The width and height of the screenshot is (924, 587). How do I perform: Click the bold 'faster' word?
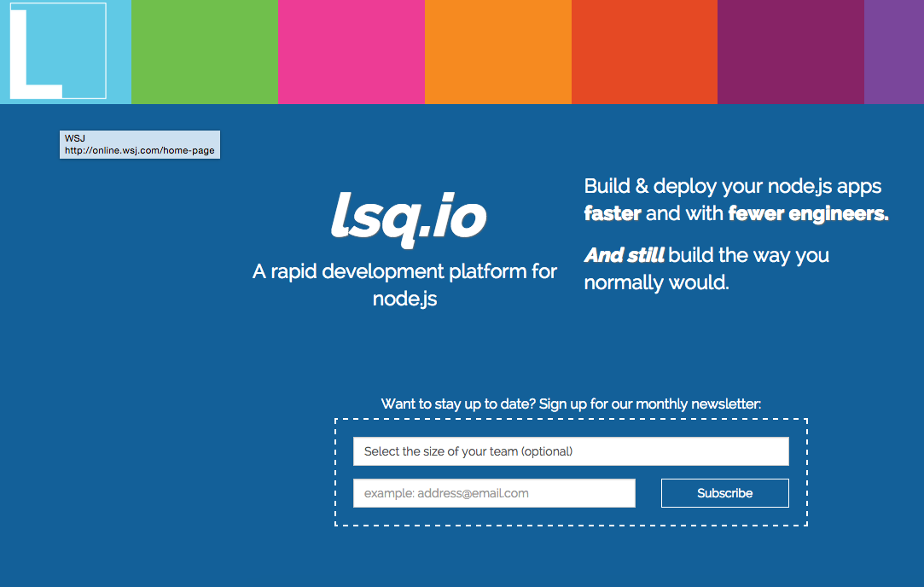click(x=612, y=213)
